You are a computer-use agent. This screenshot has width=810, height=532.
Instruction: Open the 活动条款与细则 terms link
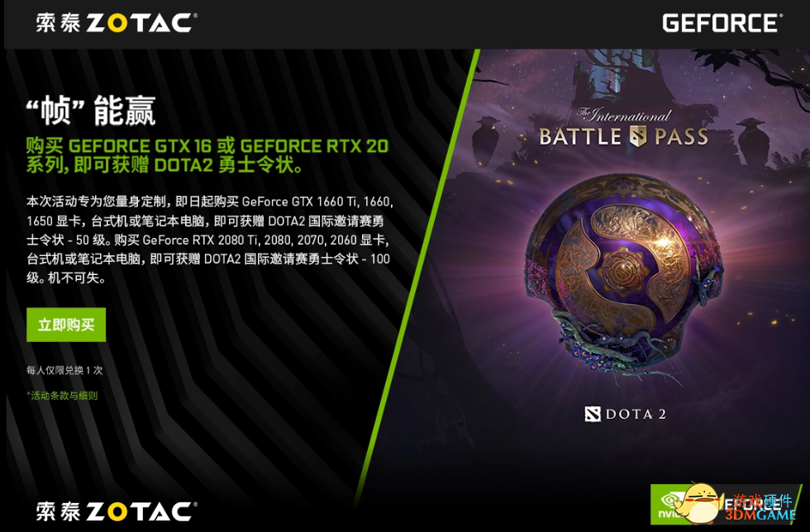tap(62, 396)
